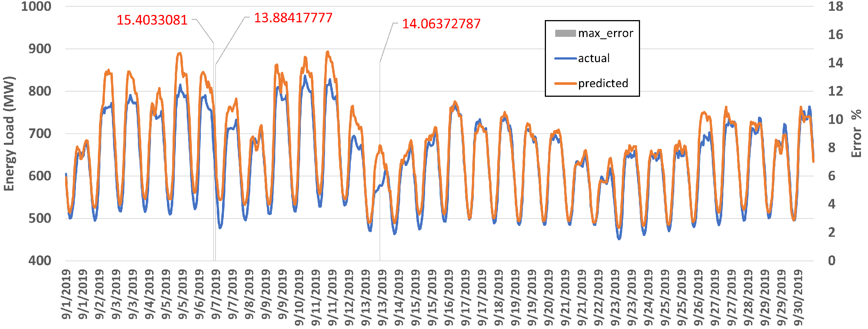
Task: Click the 9/2/2019 date label
Action: (x=99, y=295)
